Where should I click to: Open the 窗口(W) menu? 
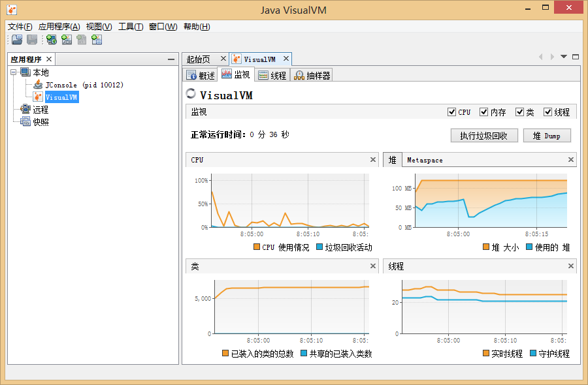point(163,27)
